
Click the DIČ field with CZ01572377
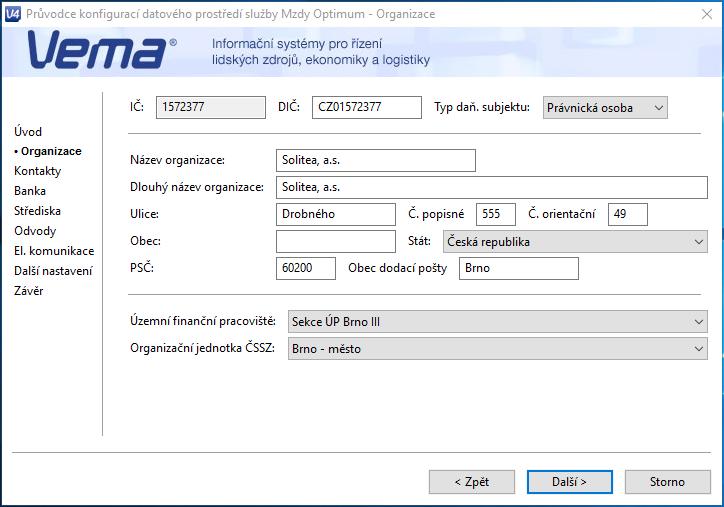[x=367, y=107]
